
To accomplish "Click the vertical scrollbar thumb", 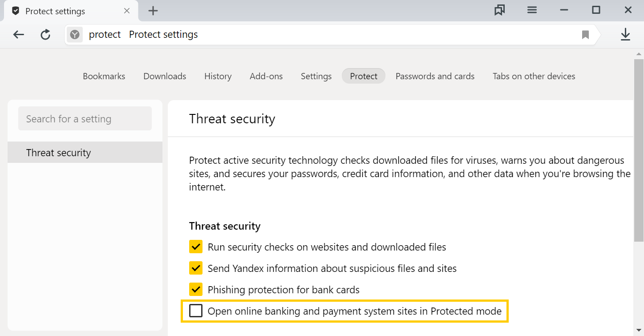I will (639, 150).
